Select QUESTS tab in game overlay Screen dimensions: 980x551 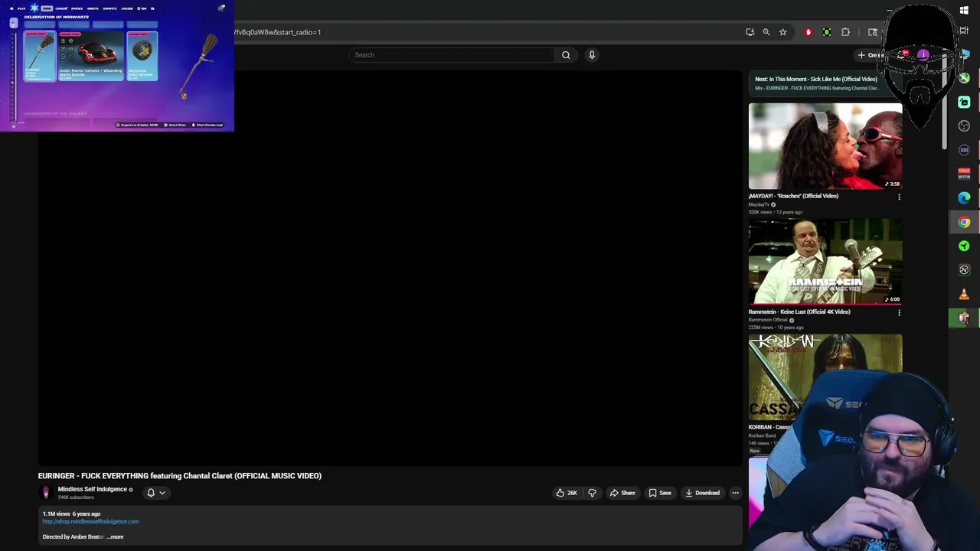[93, 8]
